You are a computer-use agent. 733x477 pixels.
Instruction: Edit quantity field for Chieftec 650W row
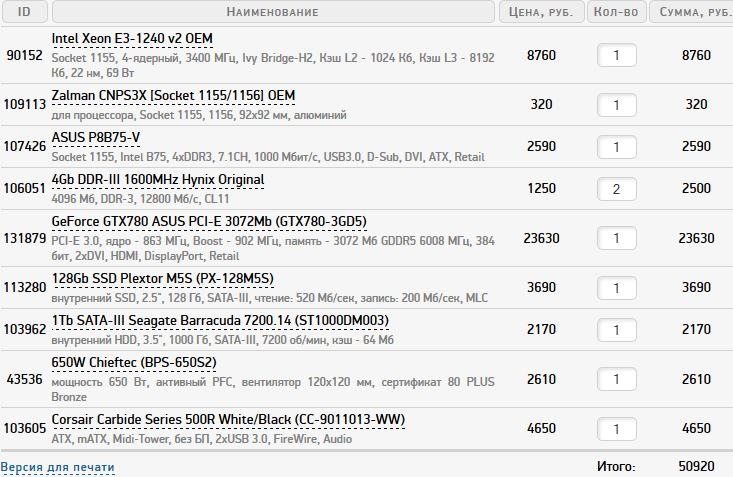click(x=616, y=379)
